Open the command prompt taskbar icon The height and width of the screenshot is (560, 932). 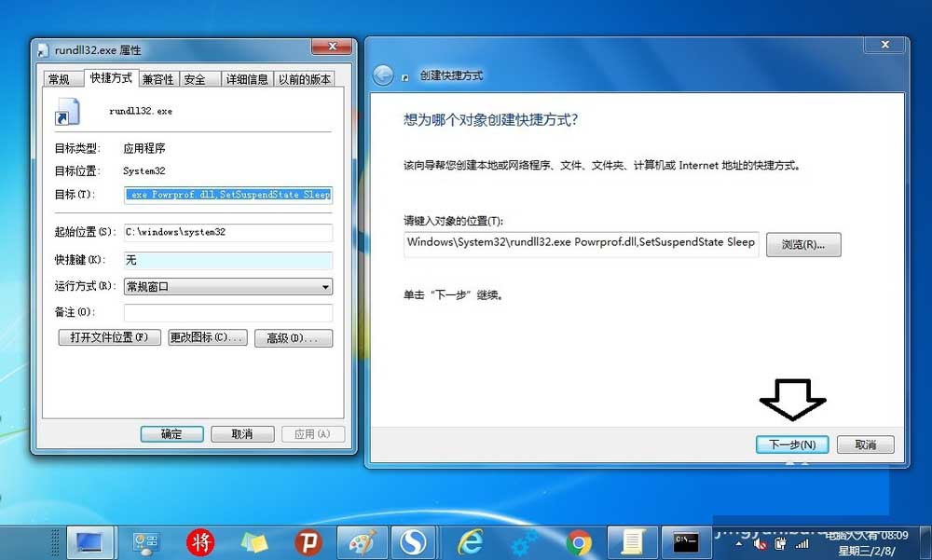coord(686,542)
